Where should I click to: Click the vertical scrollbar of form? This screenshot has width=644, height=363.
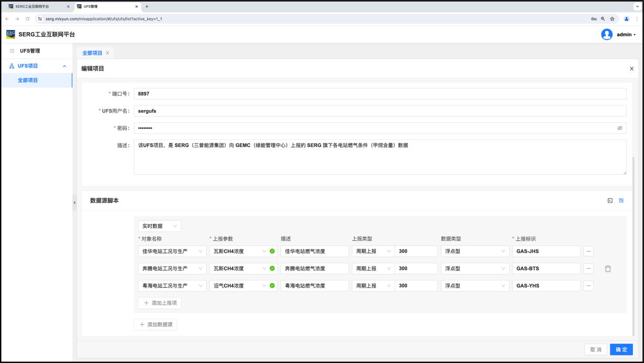click(633, 244)
